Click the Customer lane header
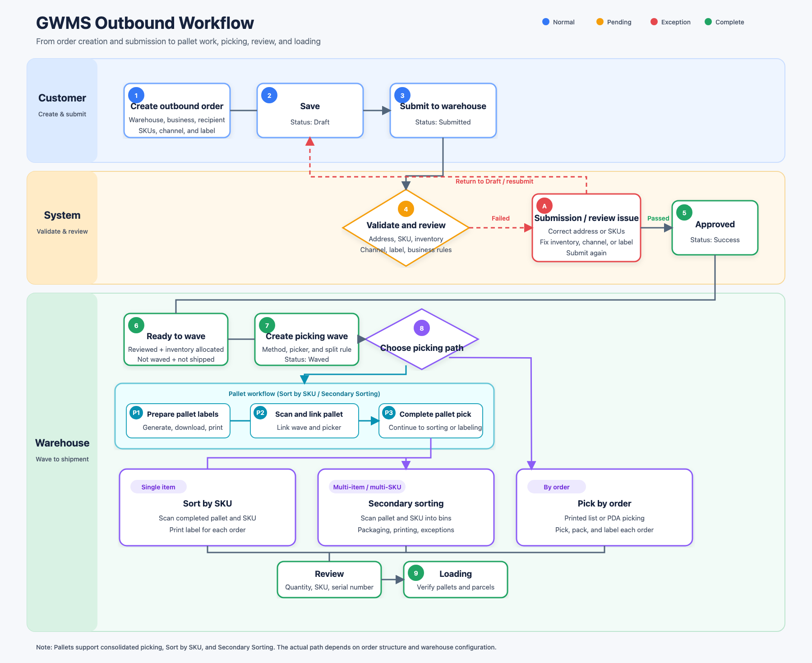This screenshot has width=812, height=663. [62, 110]
